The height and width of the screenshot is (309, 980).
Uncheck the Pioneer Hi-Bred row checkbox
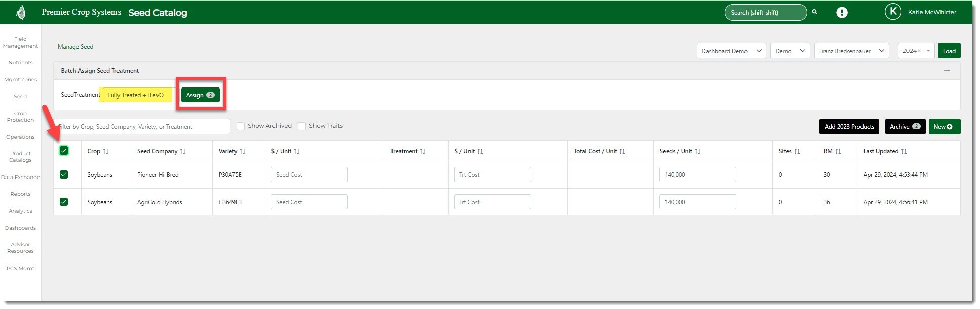(x=64, y=174)
